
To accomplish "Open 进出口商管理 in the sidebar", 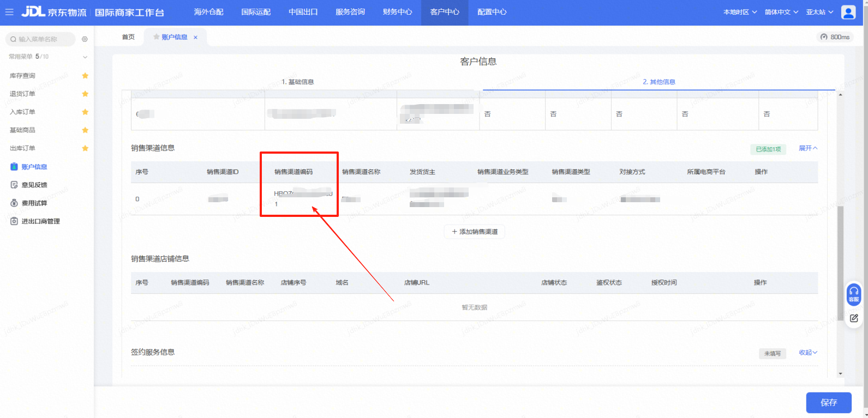I will click(40, 221).
